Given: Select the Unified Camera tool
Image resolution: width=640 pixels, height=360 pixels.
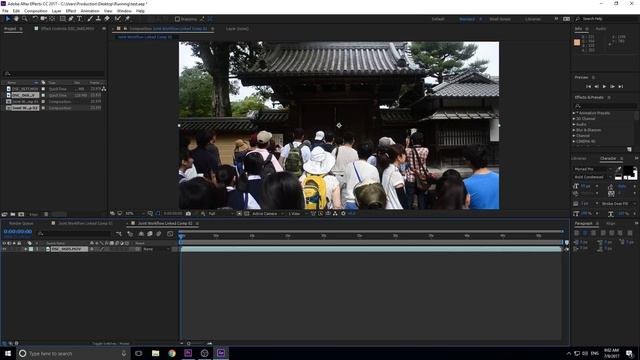Looking at the screenshot, I should (x=44, y=19).
